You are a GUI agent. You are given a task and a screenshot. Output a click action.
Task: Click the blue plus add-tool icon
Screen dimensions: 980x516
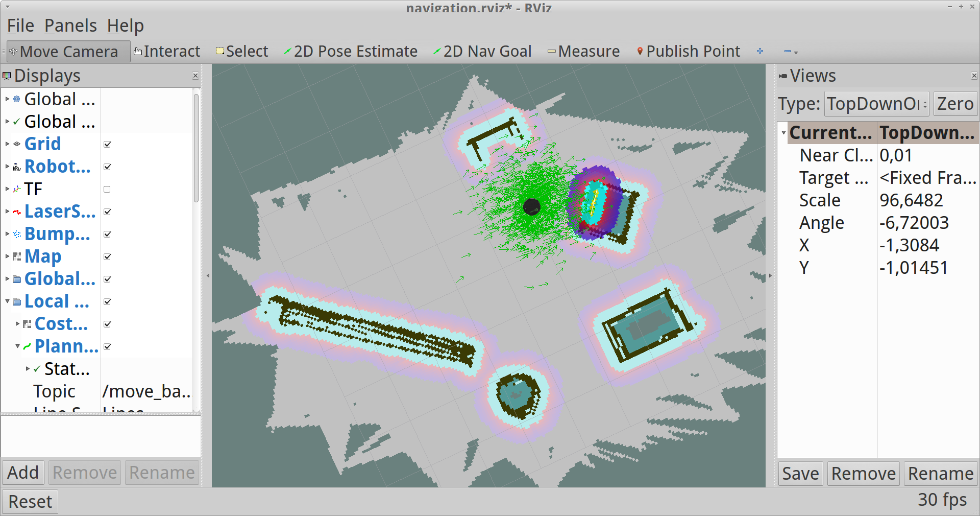(760, 52)
